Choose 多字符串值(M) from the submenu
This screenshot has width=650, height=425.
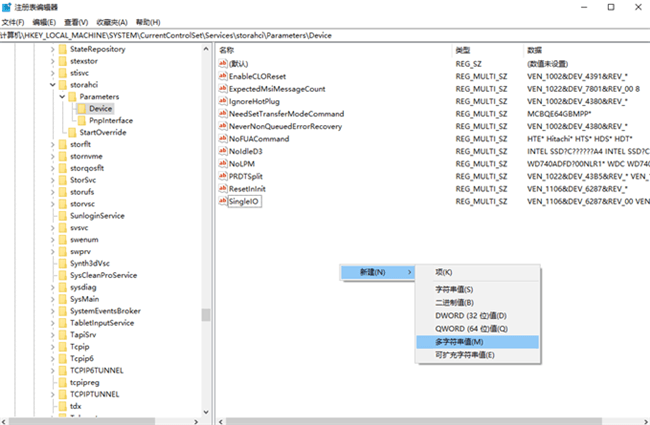point(478,342)
